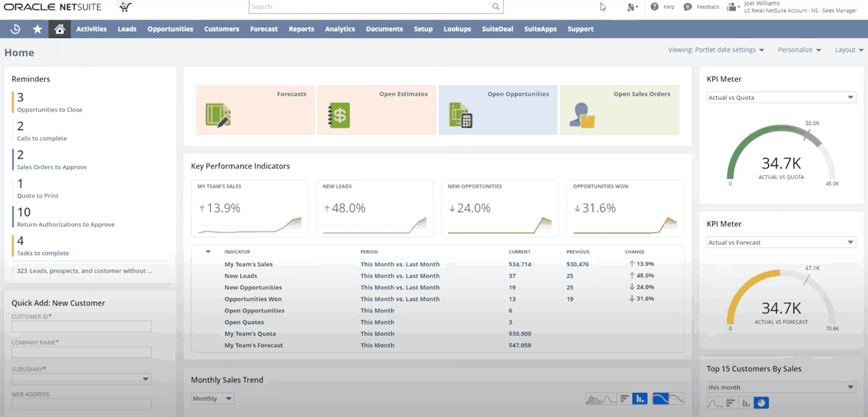Screen dimensions: 868x417
Task: Click Opportunities to Close reminder link
Action: (x=50, y=110)
